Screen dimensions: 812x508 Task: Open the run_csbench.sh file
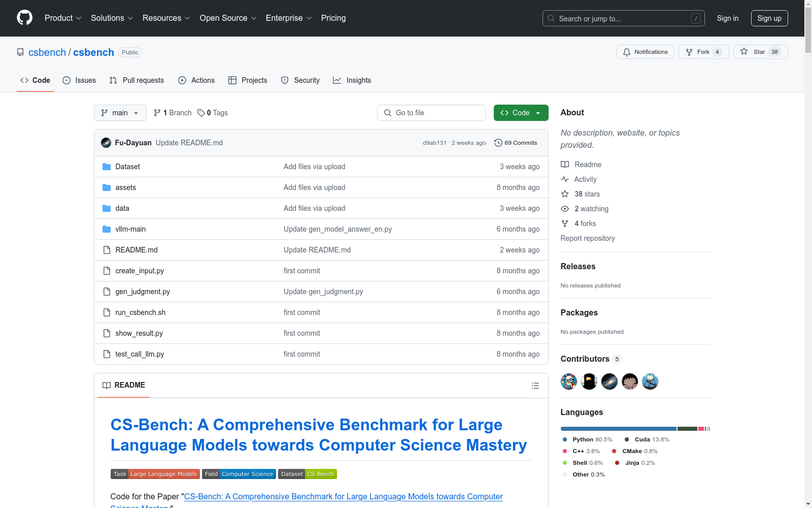tap(141, 312)
